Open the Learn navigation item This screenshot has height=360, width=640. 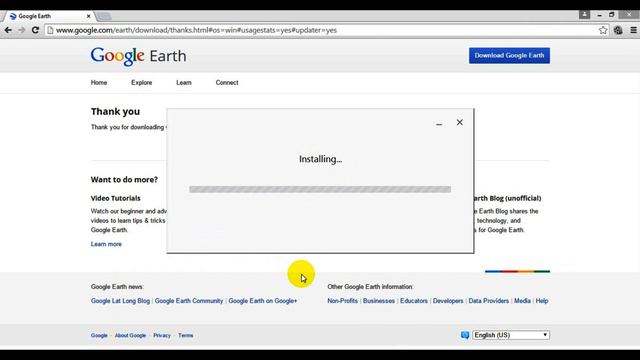184,82
